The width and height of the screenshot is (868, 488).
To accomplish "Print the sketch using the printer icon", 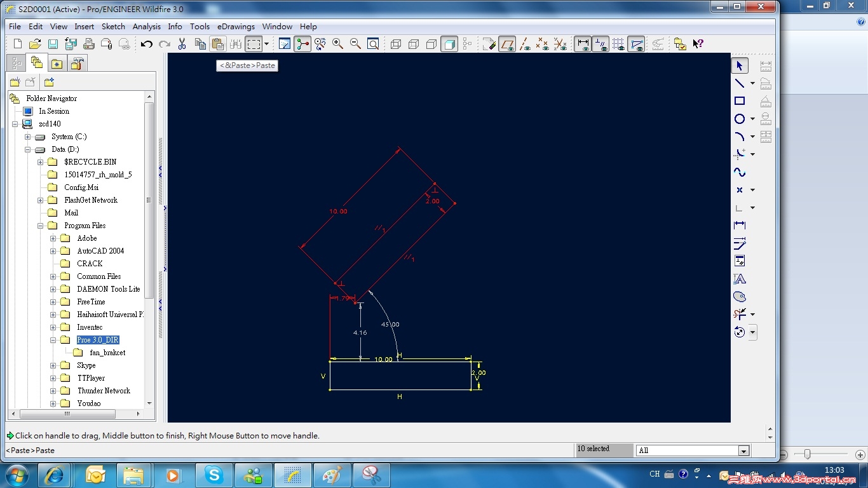I will click(89, 44).
